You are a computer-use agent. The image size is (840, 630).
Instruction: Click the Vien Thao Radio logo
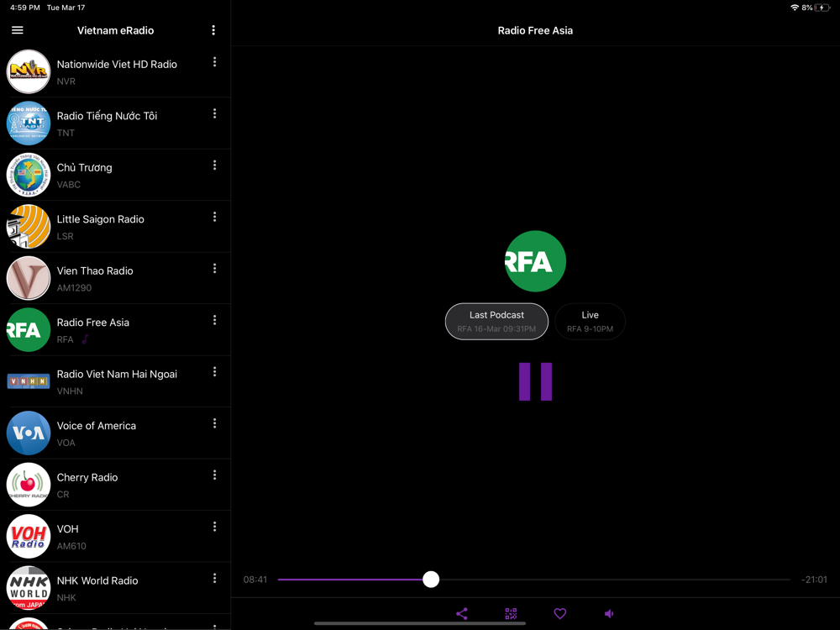click(29, 278)
